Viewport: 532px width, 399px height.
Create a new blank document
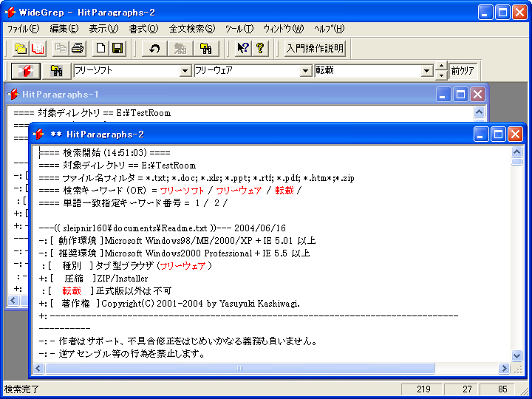tap(100, 48)
